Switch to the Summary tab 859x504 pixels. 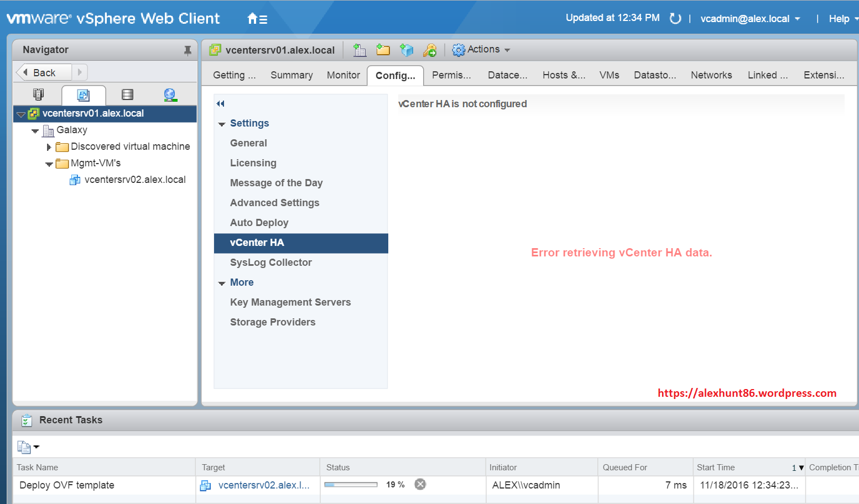(x=291, y=75)
